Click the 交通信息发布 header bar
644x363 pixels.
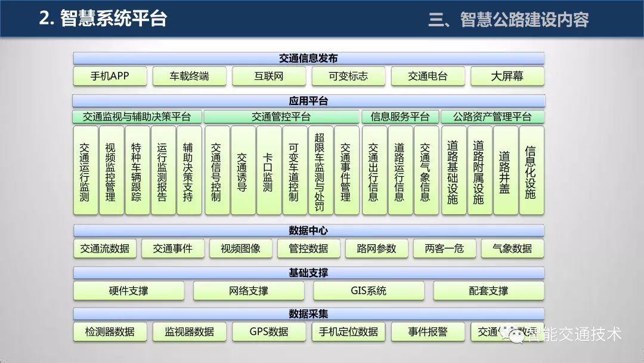(x=309, y=59)
